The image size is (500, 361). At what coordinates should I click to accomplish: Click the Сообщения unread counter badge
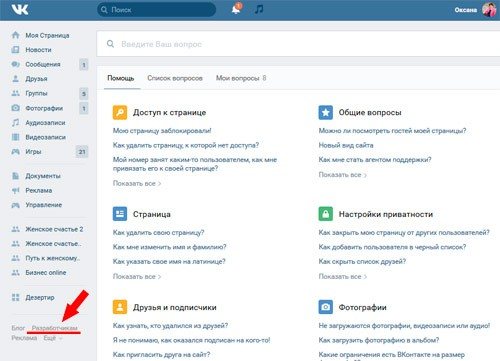pos(84,64)
